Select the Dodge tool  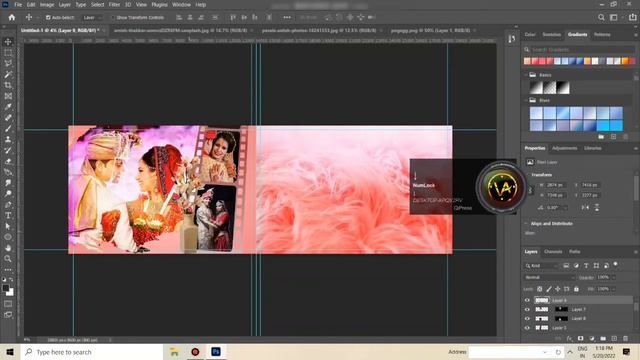point(8,193)
